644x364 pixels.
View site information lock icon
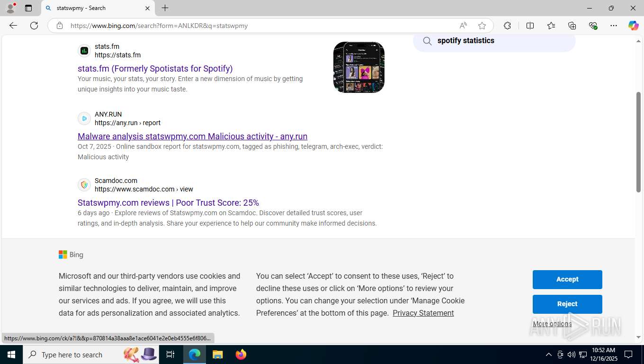60,26
